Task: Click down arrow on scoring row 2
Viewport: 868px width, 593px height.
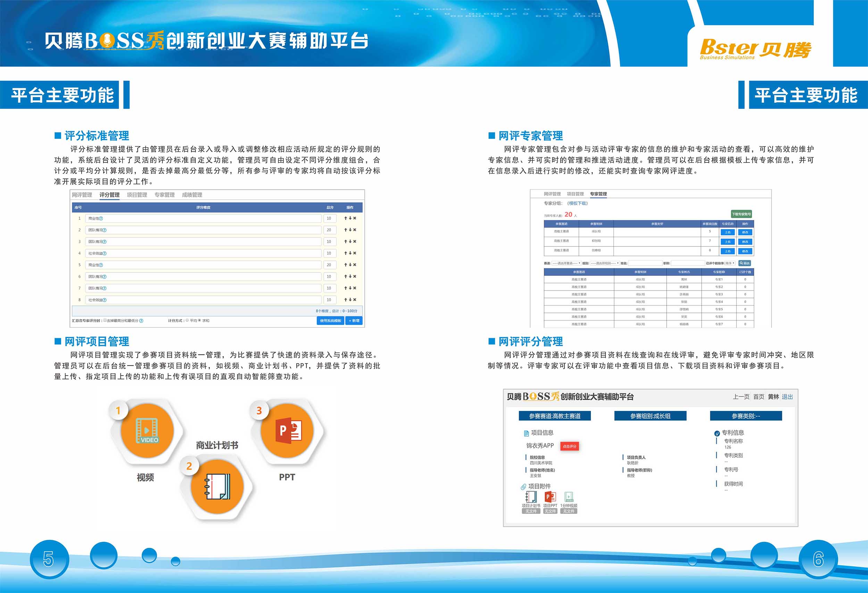Action: tap(350, 229)
